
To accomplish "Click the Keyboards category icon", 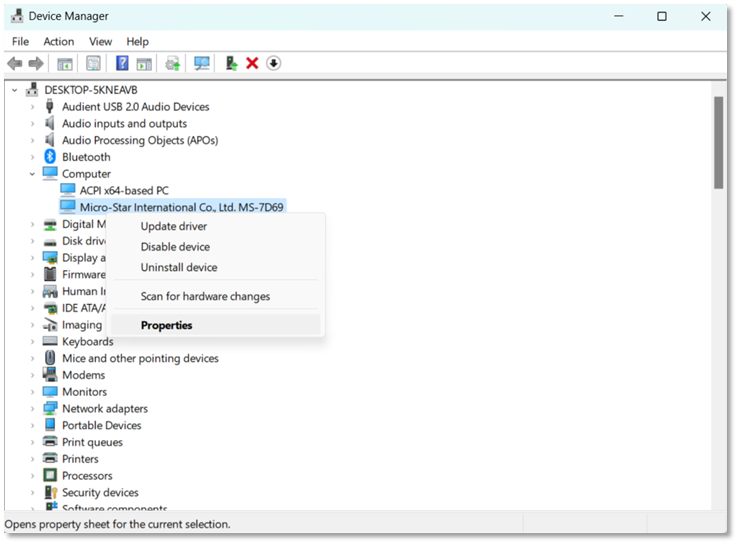I will (50, 341).
